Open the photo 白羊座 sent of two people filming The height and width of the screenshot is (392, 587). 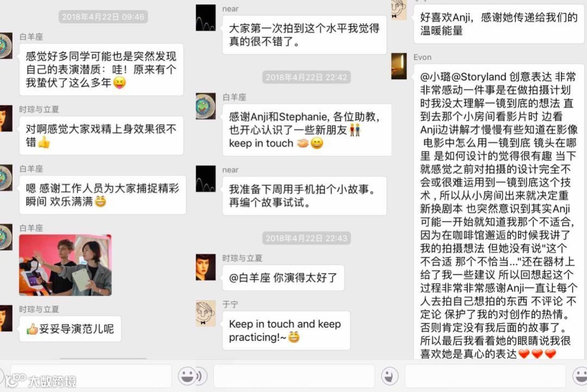tap(65, 265)
